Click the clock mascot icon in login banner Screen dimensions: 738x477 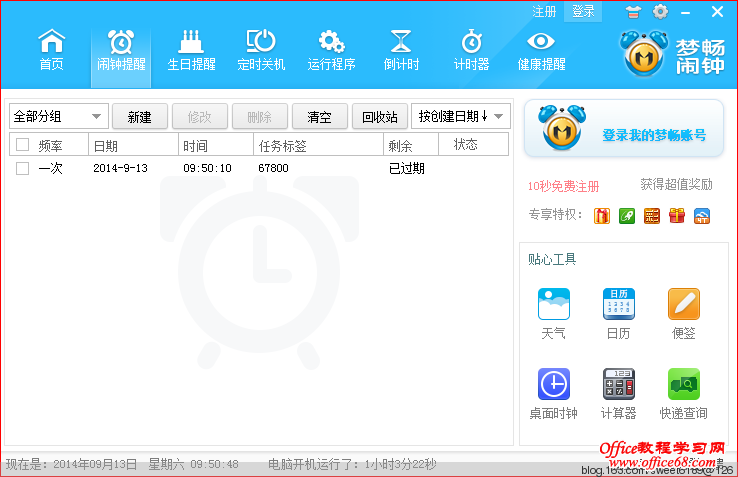click(x=562, y=128)
